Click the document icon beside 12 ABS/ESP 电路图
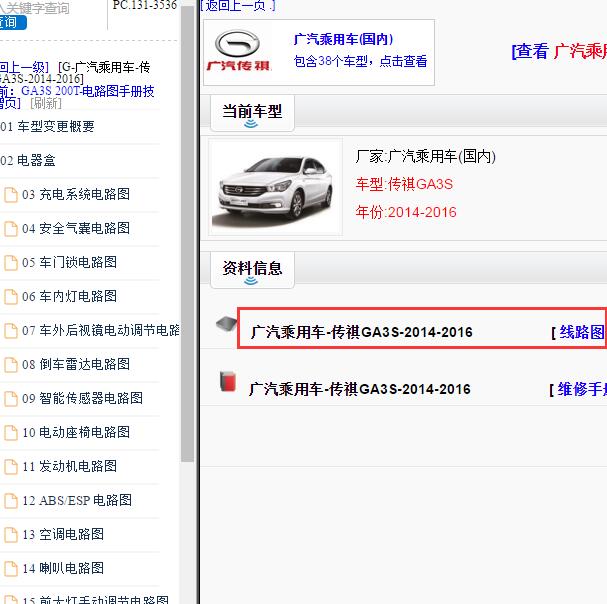607x604 pixels. 10,501
